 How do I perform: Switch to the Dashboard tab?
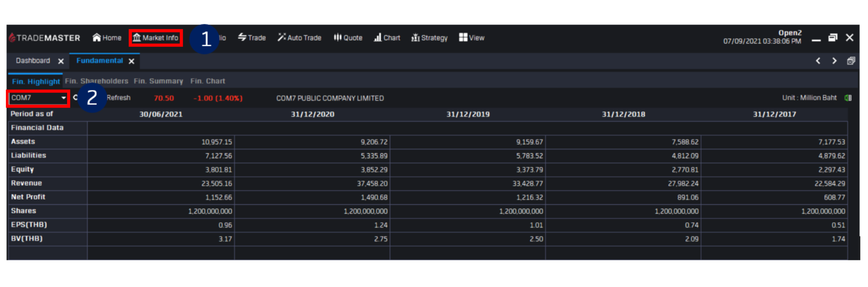33,61
